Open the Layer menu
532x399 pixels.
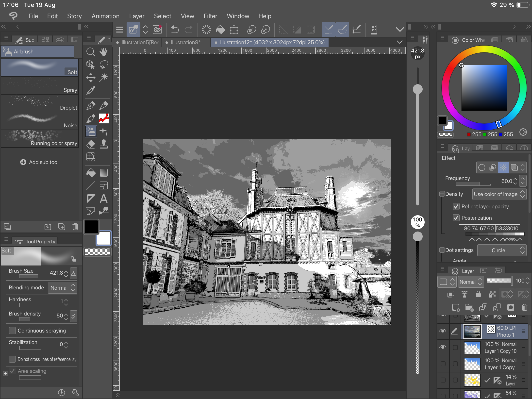pos(137,16)
